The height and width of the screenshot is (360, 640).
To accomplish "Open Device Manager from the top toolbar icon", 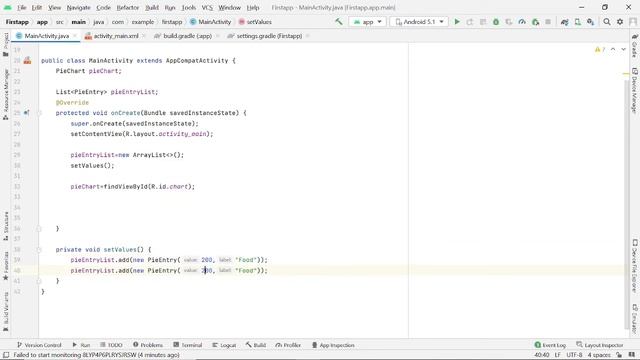I will 578,22.
